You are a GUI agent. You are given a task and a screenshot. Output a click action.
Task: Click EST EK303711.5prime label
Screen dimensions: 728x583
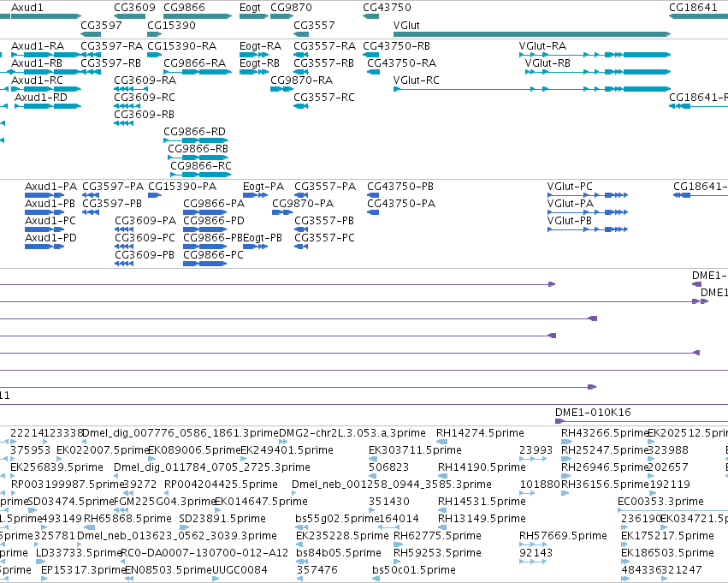tap(415, 450)
